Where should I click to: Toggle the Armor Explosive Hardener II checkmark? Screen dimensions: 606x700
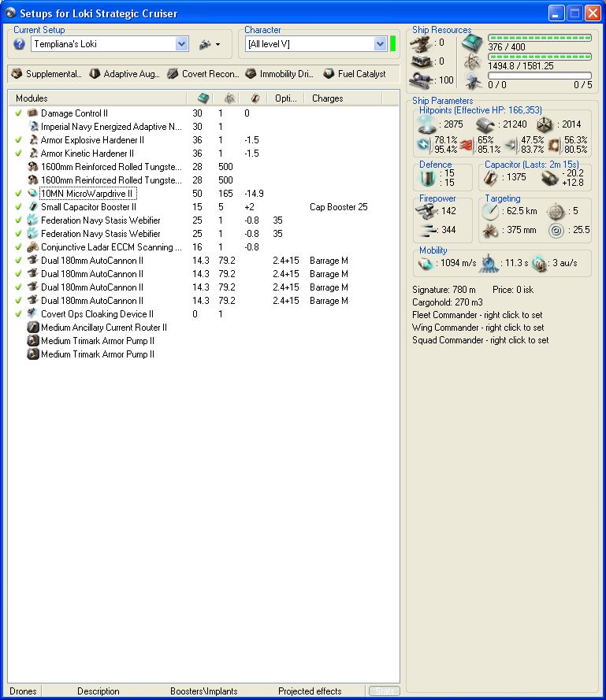pyautogui.click(x=18, y=139)
